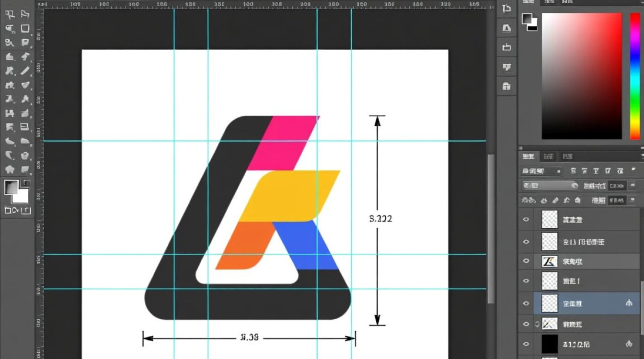This screenshot has height=359, width=644.
Task: Select the diagonal brush-stroke tool in the toolbox
Action: 25,71
